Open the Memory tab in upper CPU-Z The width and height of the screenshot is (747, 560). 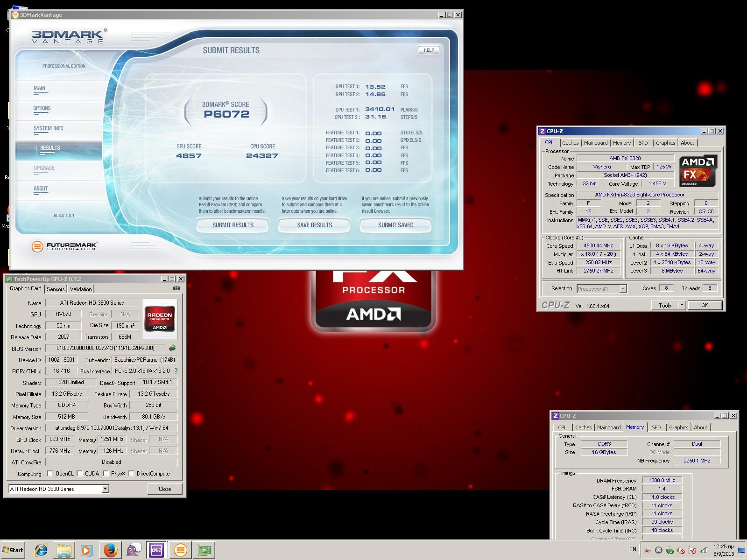point(622,143)
